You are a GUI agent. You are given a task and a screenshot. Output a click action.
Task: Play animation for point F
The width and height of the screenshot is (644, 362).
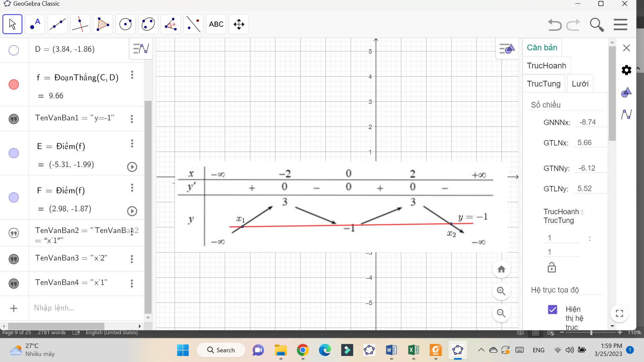(132, 211)
